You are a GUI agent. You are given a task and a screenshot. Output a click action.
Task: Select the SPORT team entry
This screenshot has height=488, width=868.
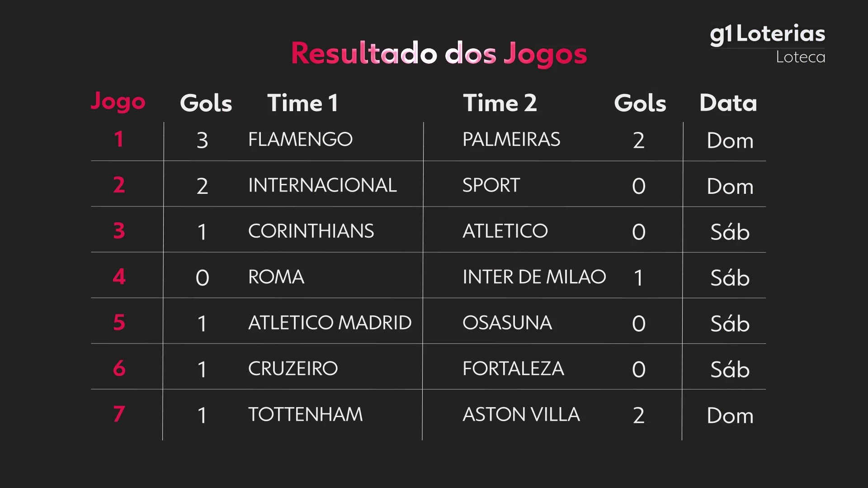tap(491, 185)
